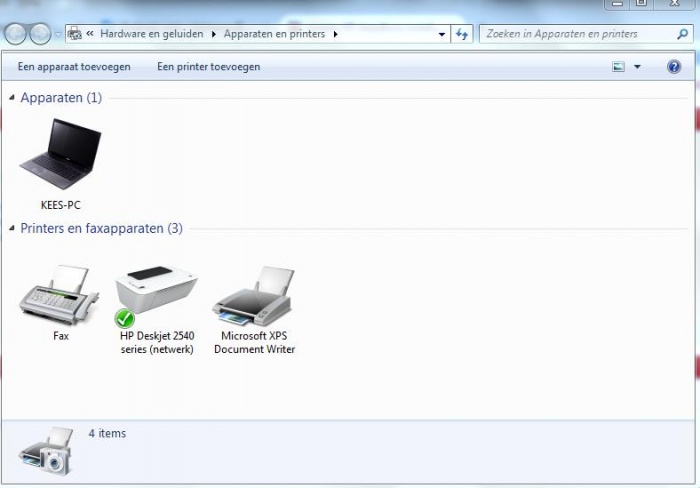Click Een apparaat toevoegen
The image size is (700, 488).
(x=74, y=67)
